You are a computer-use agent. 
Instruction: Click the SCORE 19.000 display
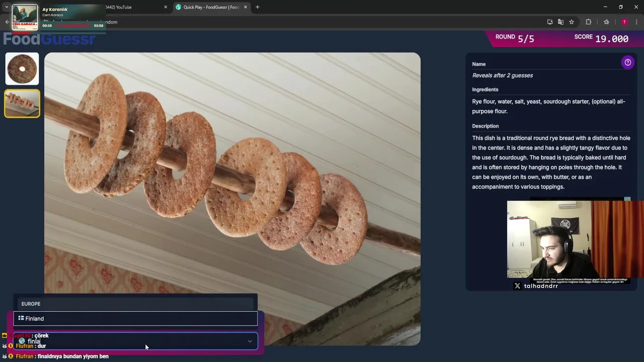click(601, 38)
